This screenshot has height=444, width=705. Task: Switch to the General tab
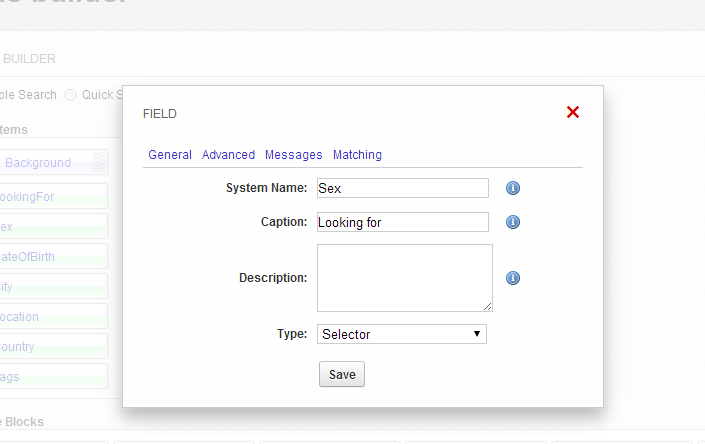point(170,155)
